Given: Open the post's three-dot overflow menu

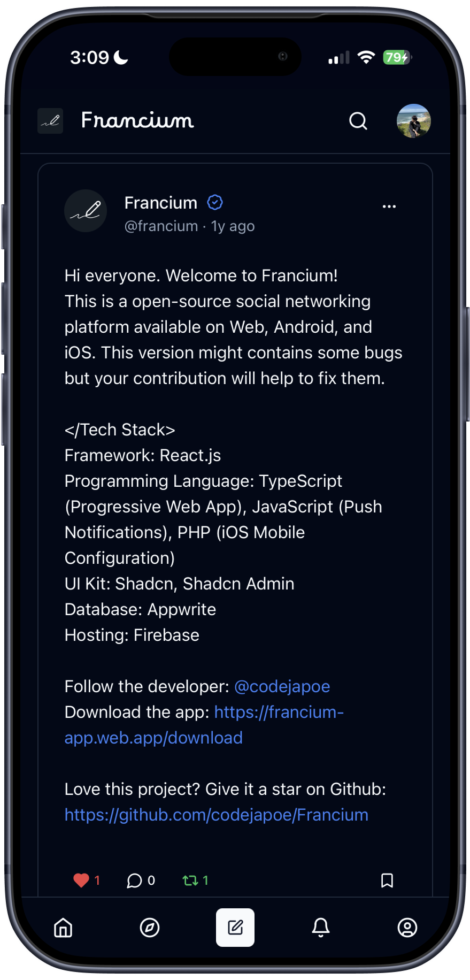Looking at the screenshot, I should coord(389,205).
